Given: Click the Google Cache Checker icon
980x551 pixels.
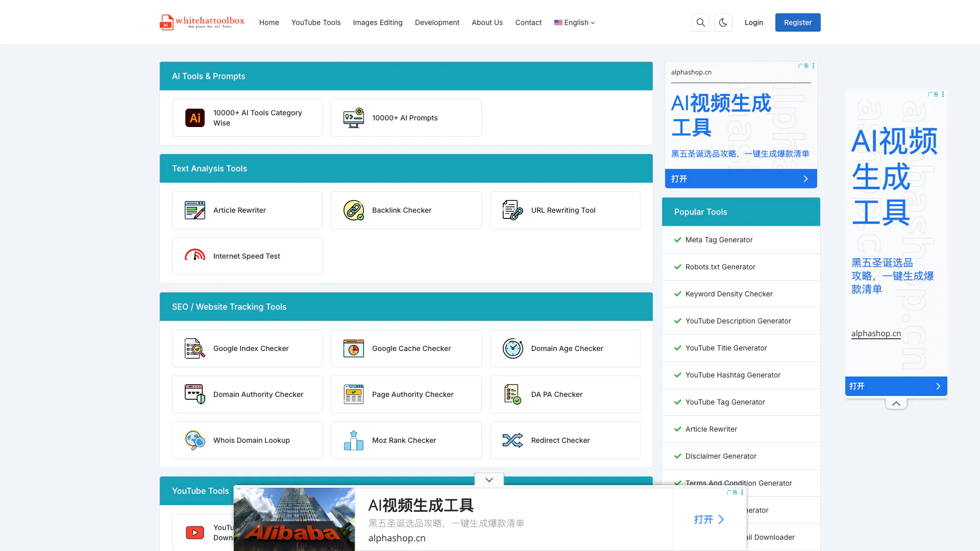Looking at the screenshot, I should 353,348.
